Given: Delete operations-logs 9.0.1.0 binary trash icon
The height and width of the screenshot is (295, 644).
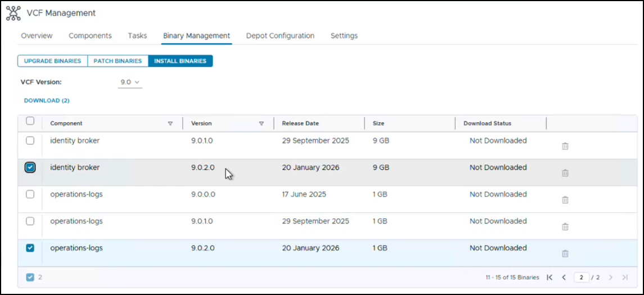Looking at the screenshot, I should 565,227.
